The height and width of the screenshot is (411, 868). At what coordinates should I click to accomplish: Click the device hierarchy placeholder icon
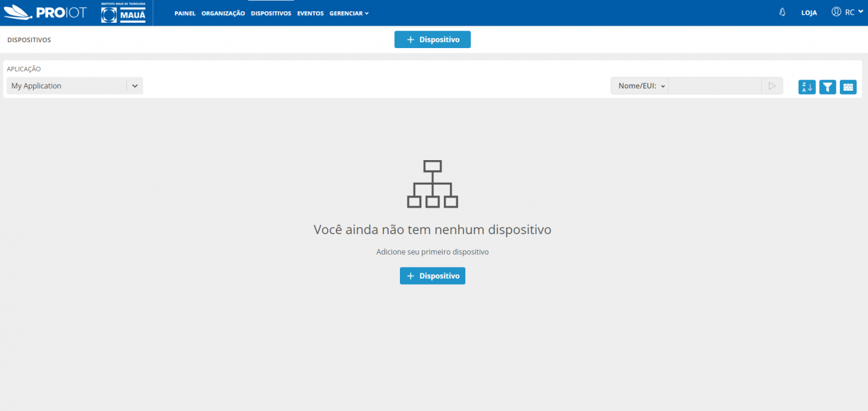click(432, 184)
